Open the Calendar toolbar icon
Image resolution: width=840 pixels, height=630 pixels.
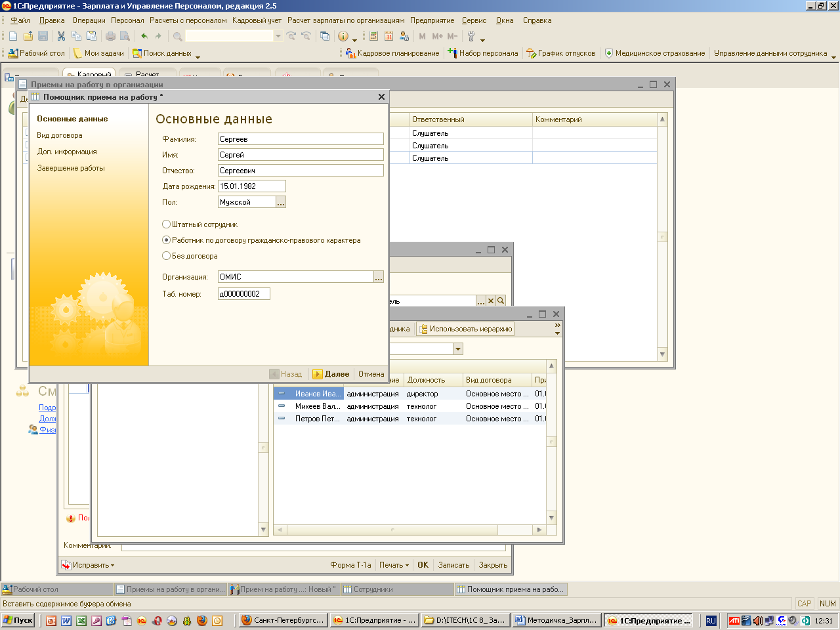click(x=389, y=36)
